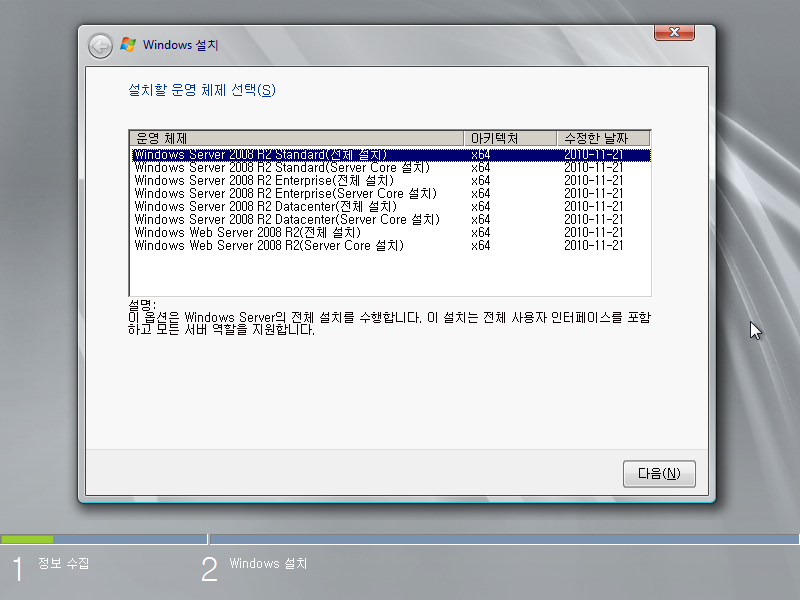Pick Windows Server 2008 R2 Datacenter(Server Core 설치)
800x600 pixels.
(x=391, y=220)
